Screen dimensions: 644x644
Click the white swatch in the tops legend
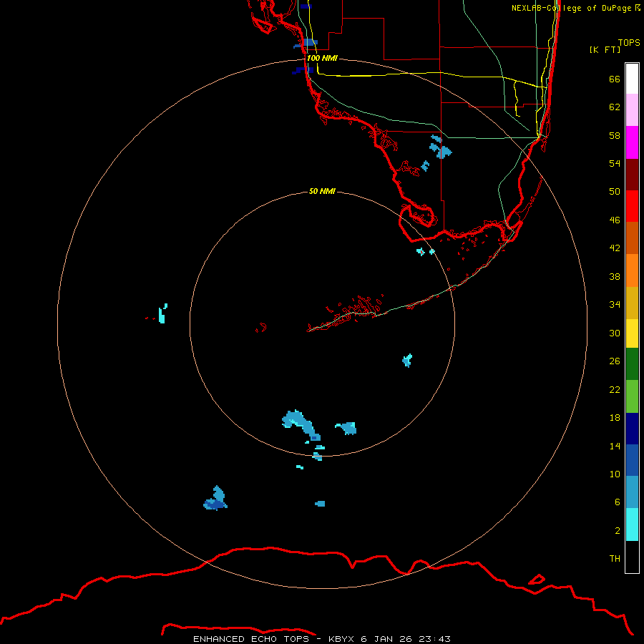tap(632, 79)
